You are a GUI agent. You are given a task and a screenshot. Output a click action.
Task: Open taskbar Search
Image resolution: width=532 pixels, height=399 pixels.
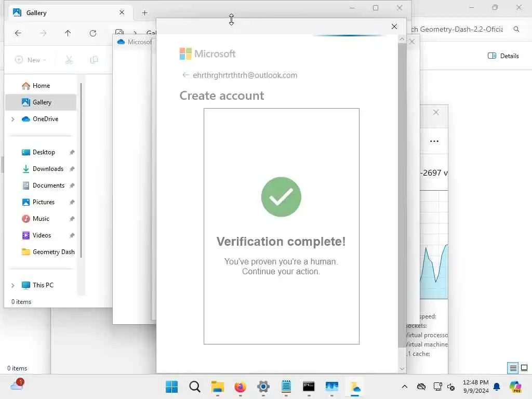195,387
